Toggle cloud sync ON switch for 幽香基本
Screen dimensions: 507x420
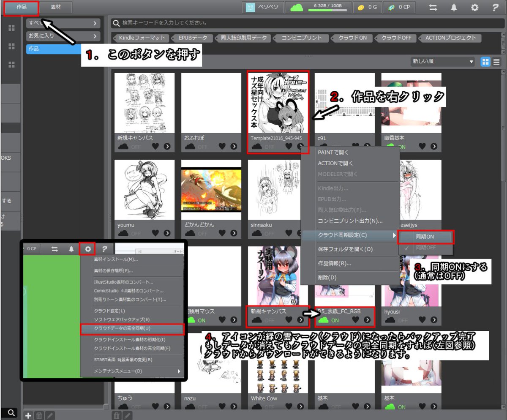click(395, 147)
